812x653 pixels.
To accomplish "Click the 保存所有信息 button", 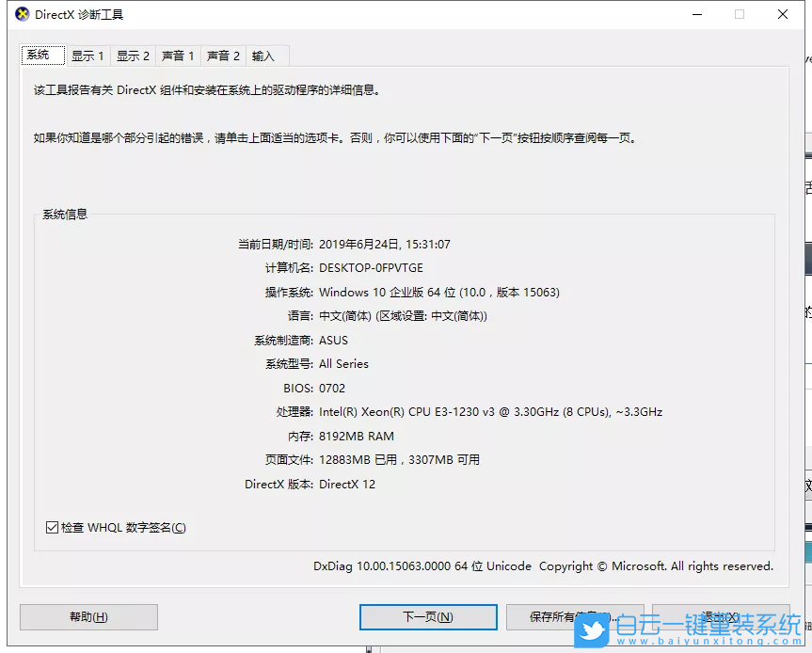I will (576, 617).
